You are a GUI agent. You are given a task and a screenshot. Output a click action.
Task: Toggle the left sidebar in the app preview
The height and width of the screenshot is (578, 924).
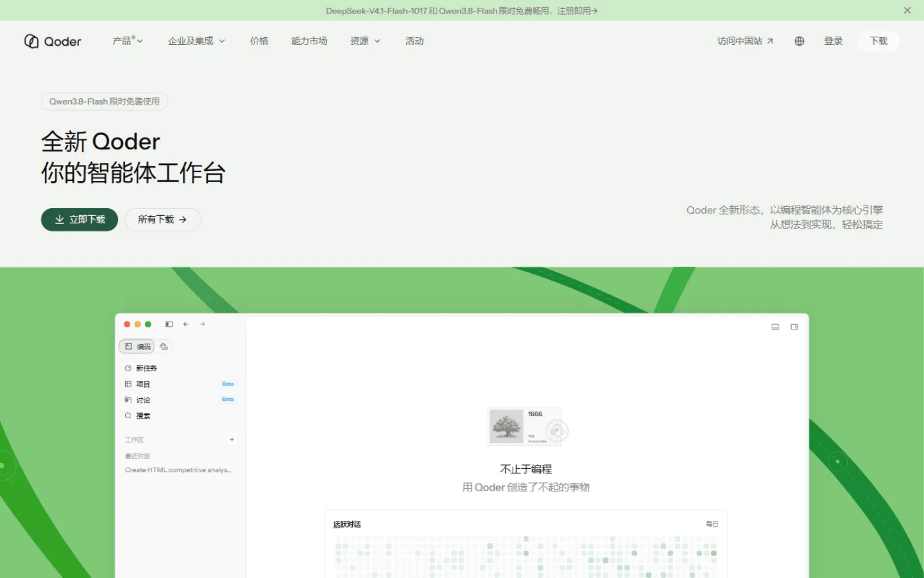pos(169,324)
